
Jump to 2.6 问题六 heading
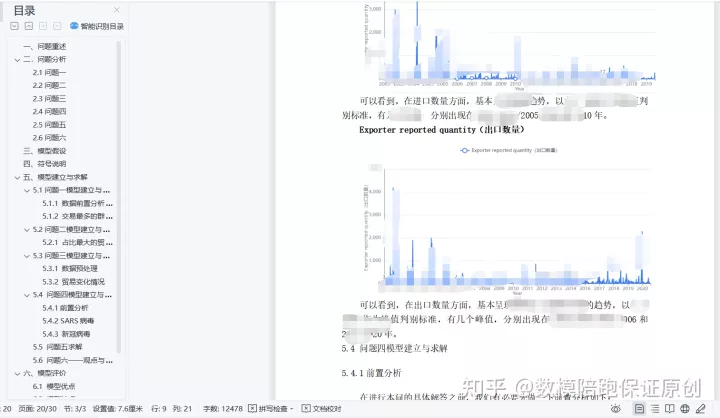click(x=49, y=138)
